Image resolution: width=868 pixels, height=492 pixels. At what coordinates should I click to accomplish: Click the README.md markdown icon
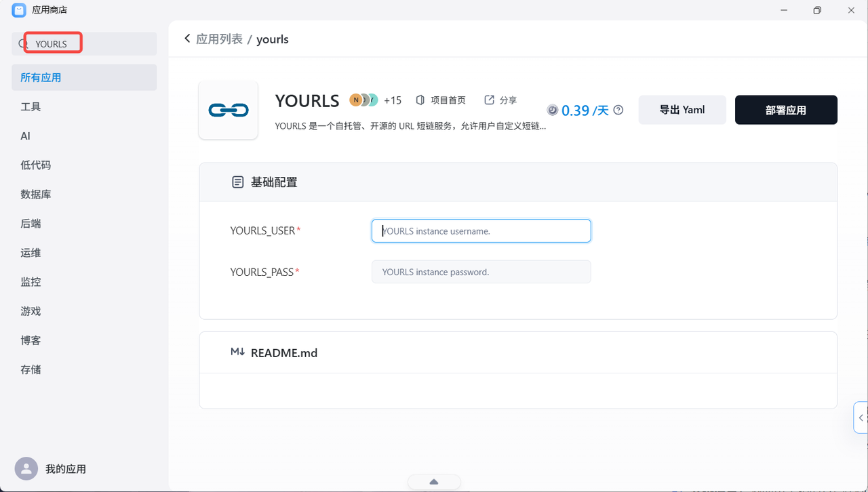tap(237, 352)
